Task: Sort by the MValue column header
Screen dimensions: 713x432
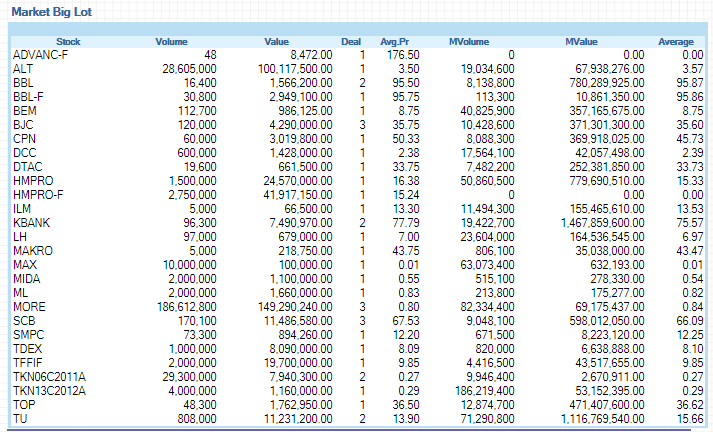Action: [581, 41]
